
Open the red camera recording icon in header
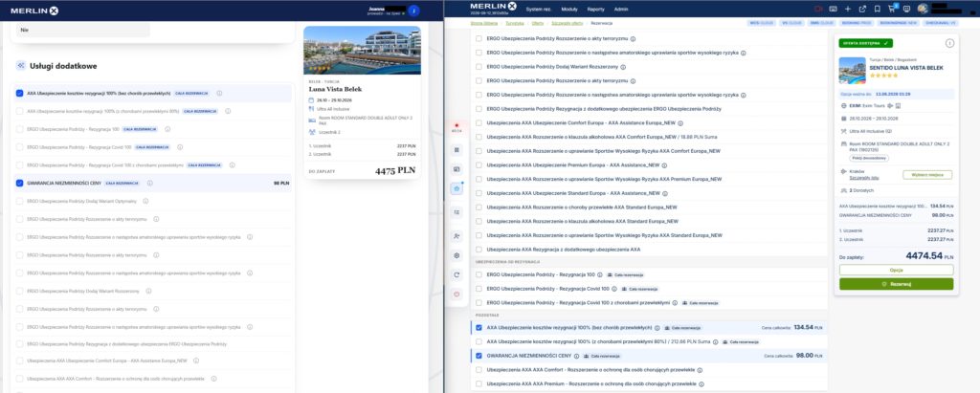coord(818,9)
